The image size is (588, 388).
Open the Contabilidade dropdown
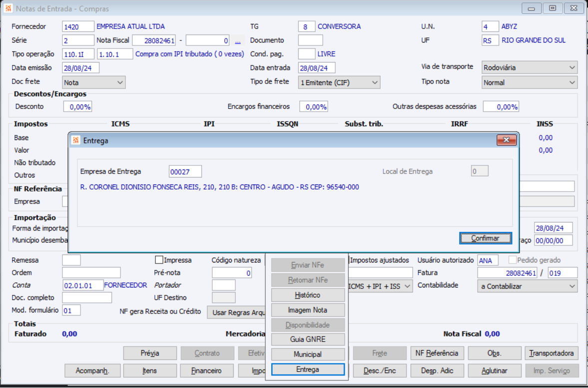(527, 286)
